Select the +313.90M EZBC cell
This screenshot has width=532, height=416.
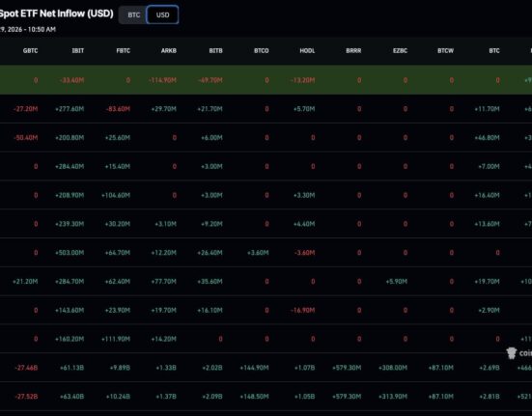(x=393, y=397)
